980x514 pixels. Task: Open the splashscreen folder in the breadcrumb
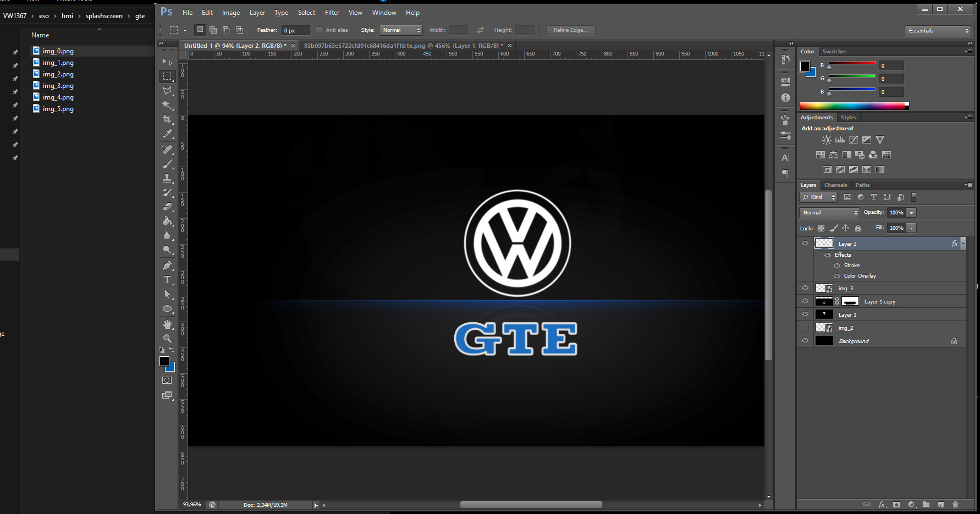pyautogui.click(x=104, y=15)
